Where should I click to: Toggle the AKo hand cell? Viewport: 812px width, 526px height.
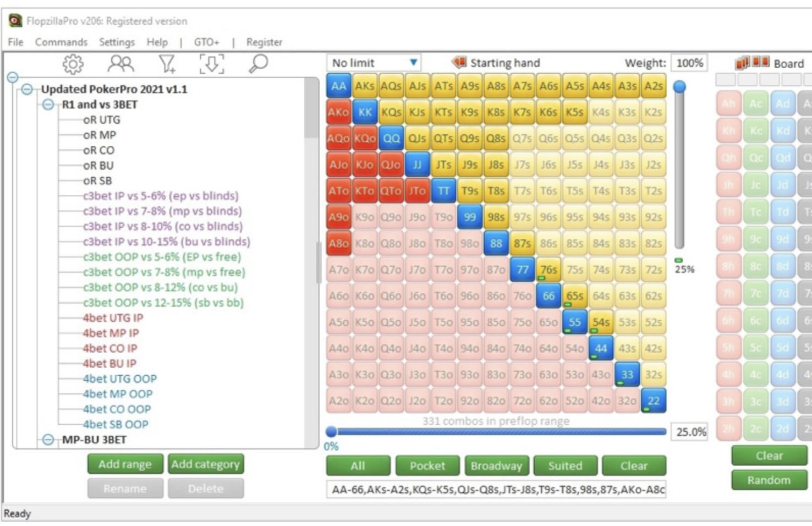pos(339,112)
